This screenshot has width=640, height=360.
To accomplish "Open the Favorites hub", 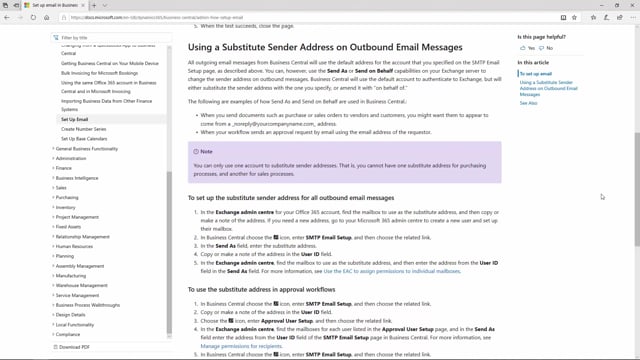I will pos(593,18).
